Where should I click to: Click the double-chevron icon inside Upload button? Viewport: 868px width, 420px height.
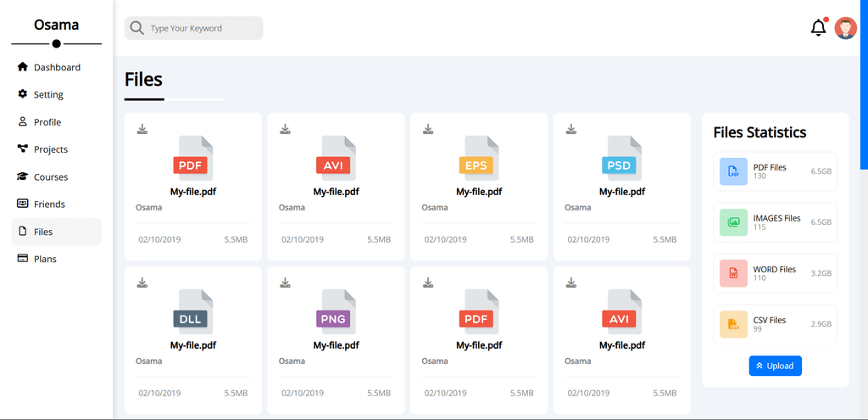tap(759, 366)
